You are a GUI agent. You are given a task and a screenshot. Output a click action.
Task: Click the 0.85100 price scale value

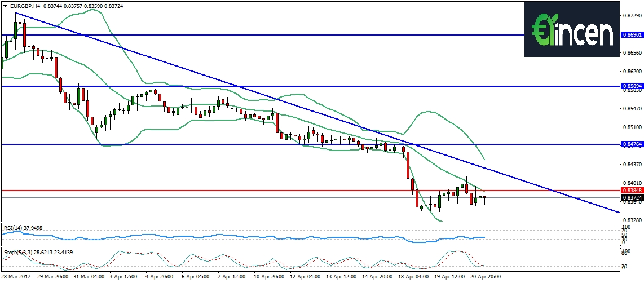point(632,127)
